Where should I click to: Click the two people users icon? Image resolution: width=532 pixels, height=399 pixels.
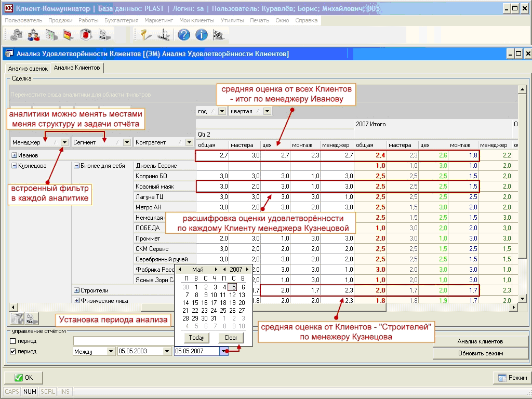point(34,35)
